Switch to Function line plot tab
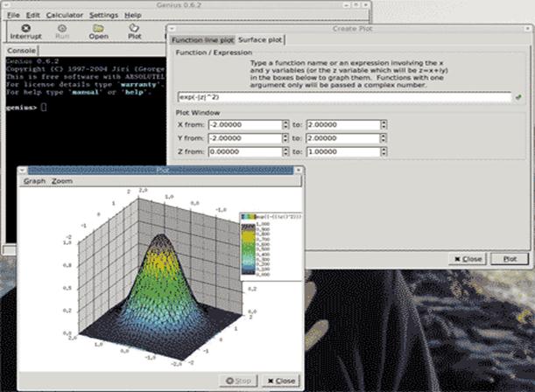535x392 pixels. tap(202, 40)
